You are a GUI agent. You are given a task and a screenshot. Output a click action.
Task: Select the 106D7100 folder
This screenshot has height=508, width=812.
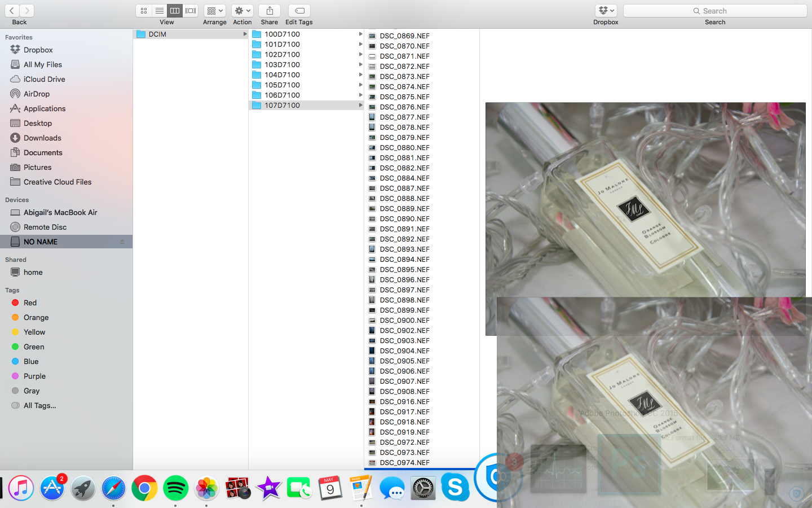306,95
